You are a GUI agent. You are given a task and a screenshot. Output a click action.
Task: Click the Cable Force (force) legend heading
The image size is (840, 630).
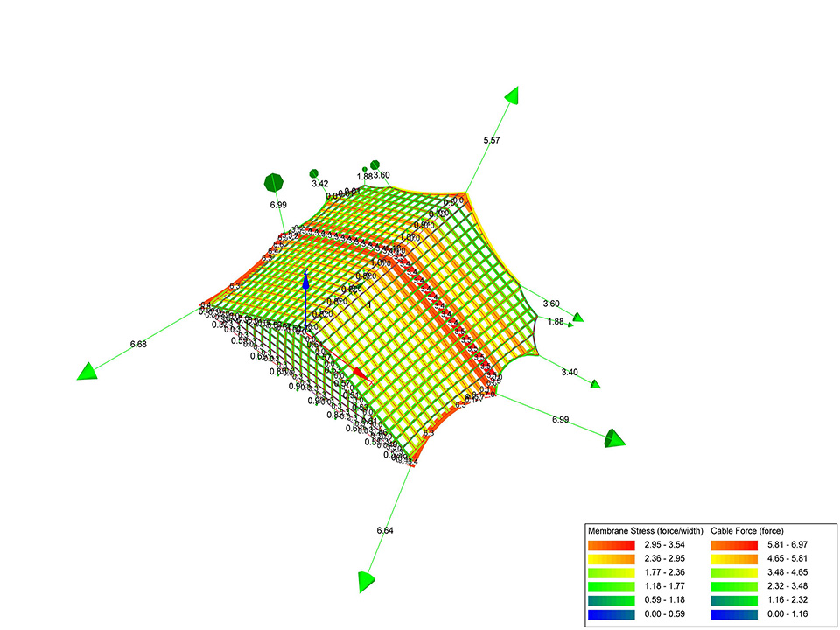click(x=749, y=531)
